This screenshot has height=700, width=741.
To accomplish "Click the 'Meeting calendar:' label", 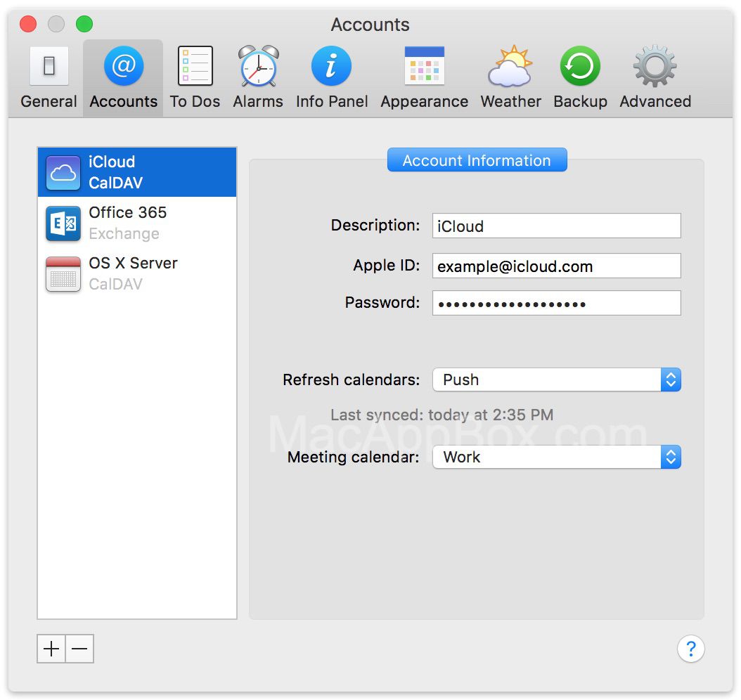I will (x=354, y=458).
